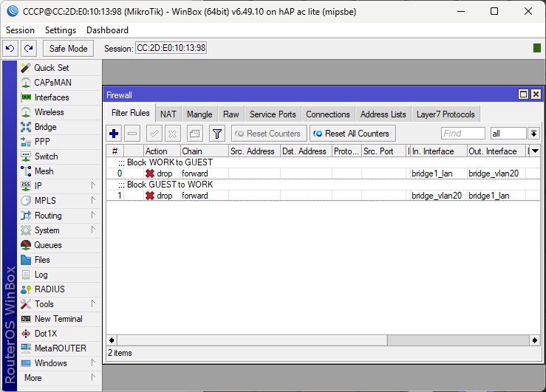Open Interfaces in sidebar
The image size is (546, 392).
[x=60, y=97]
